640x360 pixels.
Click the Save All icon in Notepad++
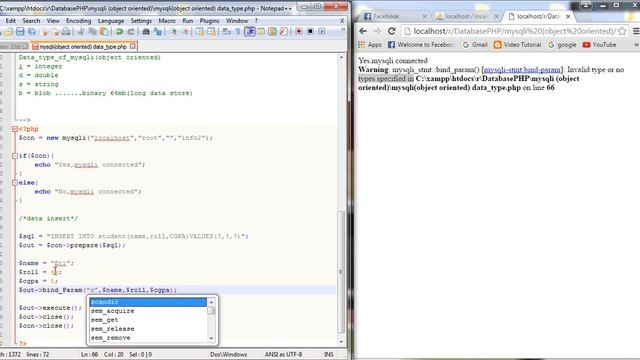pos(31,31)
